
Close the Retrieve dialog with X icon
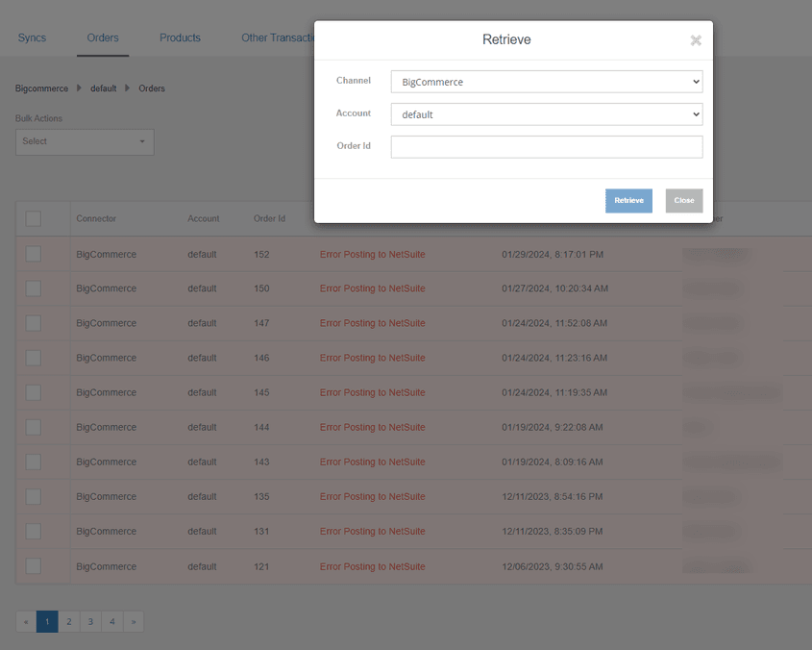tap(696, 40)
